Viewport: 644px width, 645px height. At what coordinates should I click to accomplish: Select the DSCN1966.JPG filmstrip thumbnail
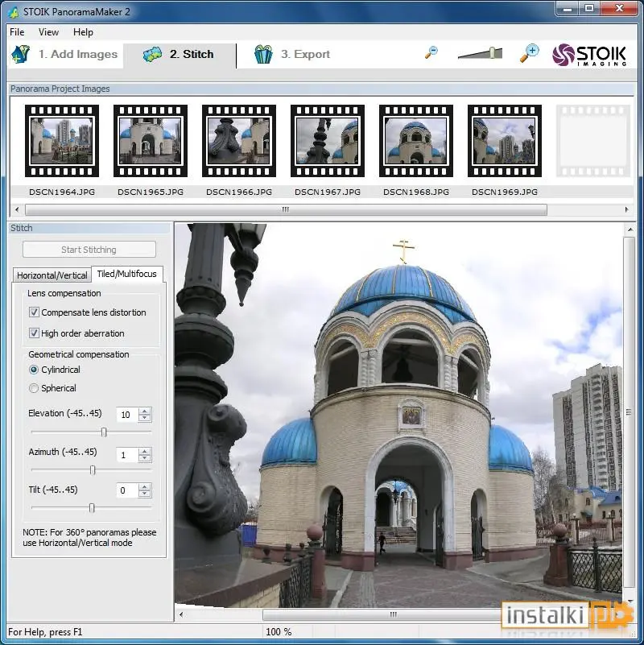click(239, 141)
